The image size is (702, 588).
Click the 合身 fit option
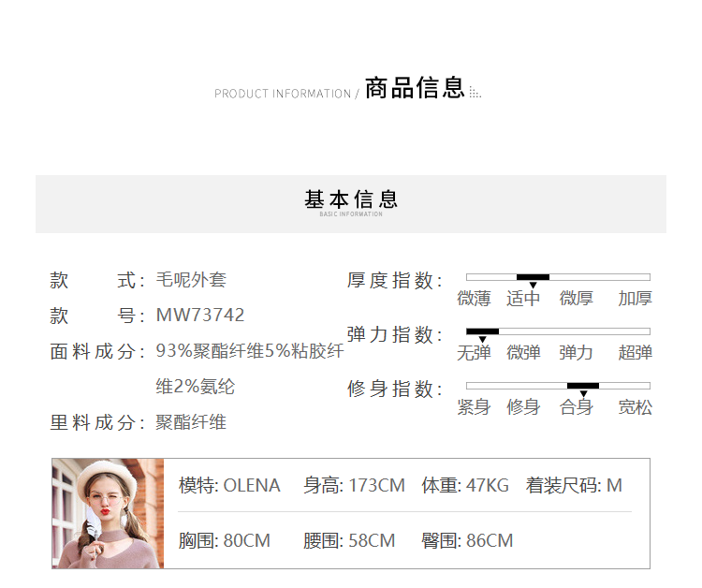click(577, 407)
